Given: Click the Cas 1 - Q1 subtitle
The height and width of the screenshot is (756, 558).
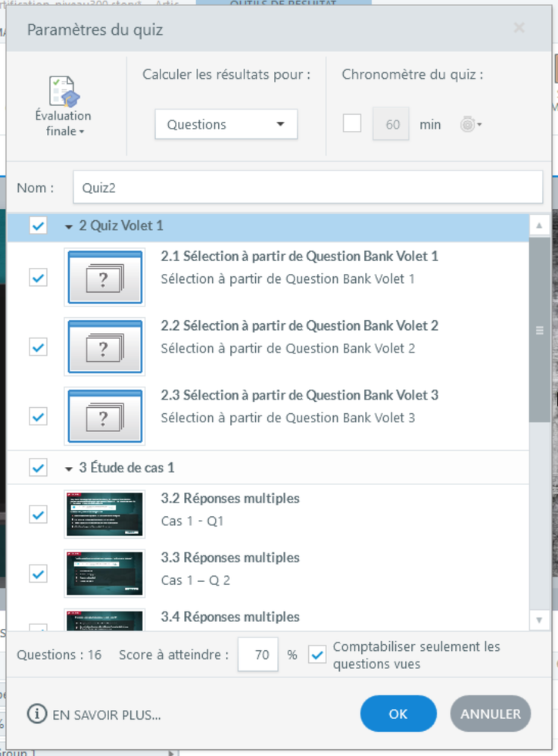Looking at the screenshot, I should pyautogui.click(x=192, y=521).
